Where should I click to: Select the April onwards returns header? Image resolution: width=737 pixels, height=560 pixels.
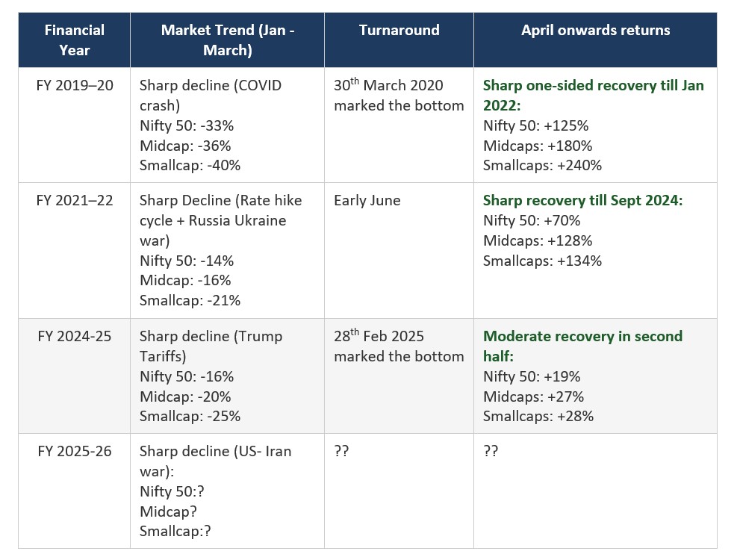coord(595,31)
